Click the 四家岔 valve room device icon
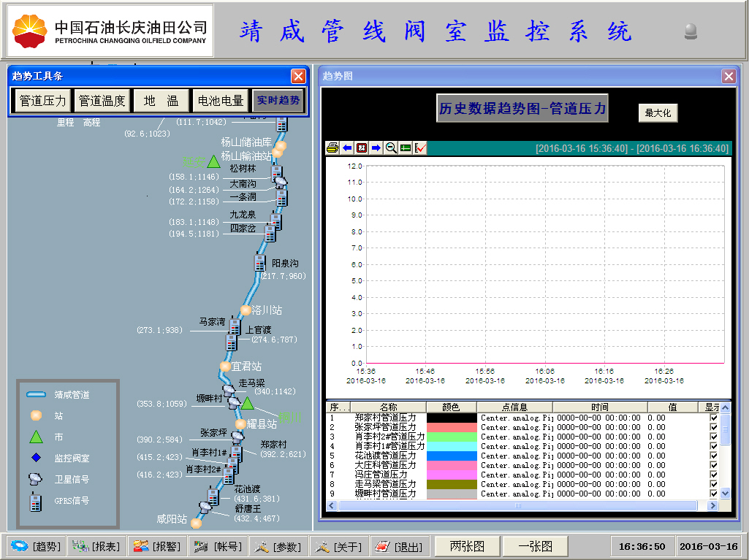Screen dimensions: 749x560 click(x=270, y=234)
